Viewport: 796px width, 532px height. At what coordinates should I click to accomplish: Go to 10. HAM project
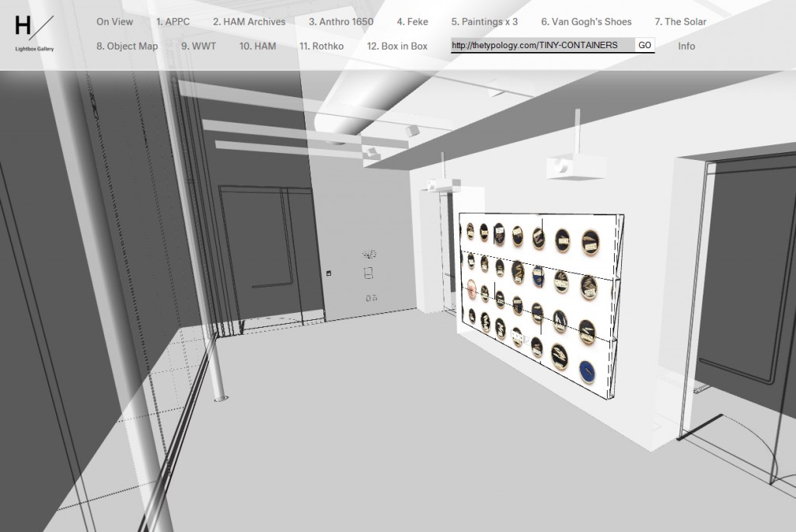click(x=257, y=46)
